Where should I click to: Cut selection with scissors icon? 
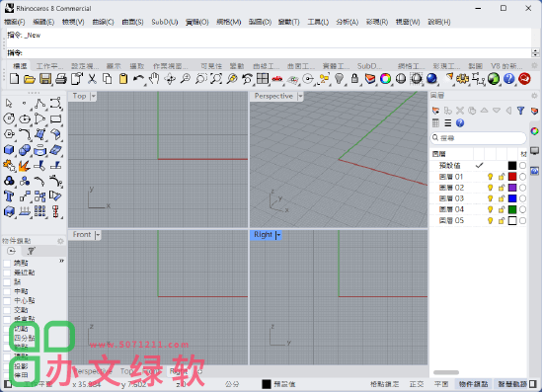point(92,79)
